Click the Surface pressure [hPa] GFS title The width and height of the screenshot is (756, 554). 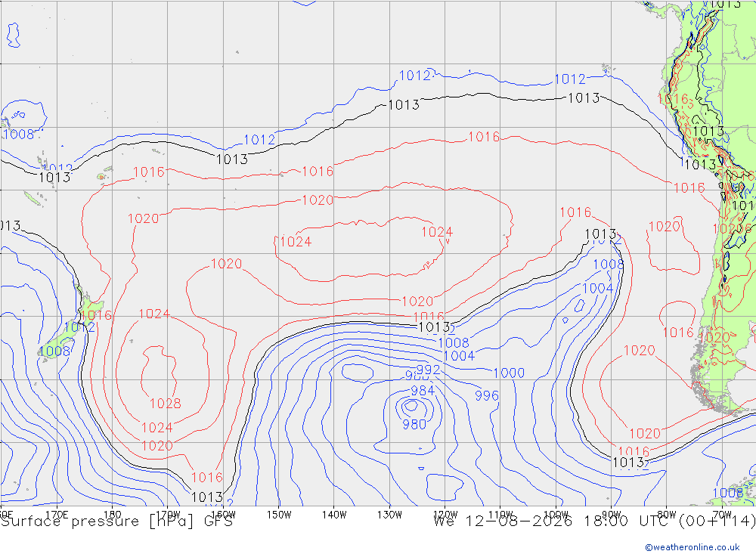coord(116,522)
